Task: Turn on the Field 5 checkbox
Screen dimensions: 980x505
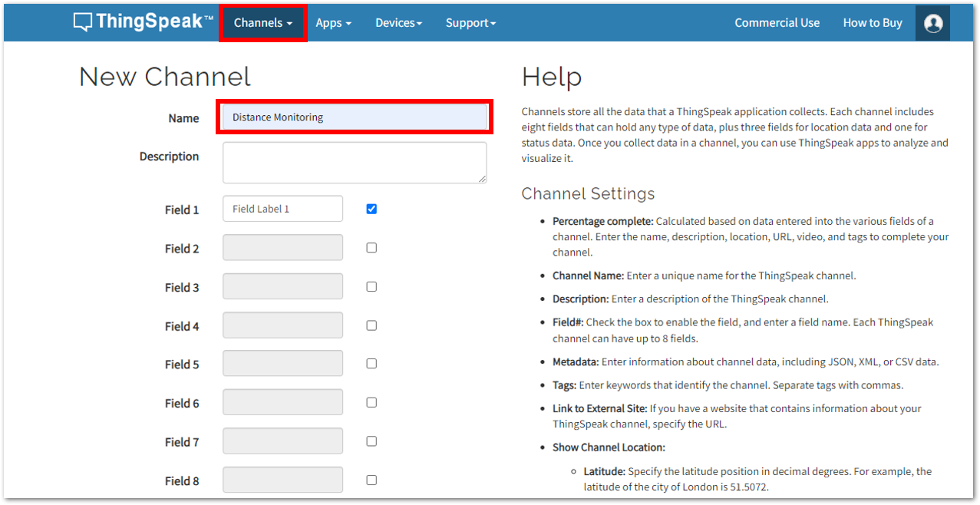Action: 371,364
